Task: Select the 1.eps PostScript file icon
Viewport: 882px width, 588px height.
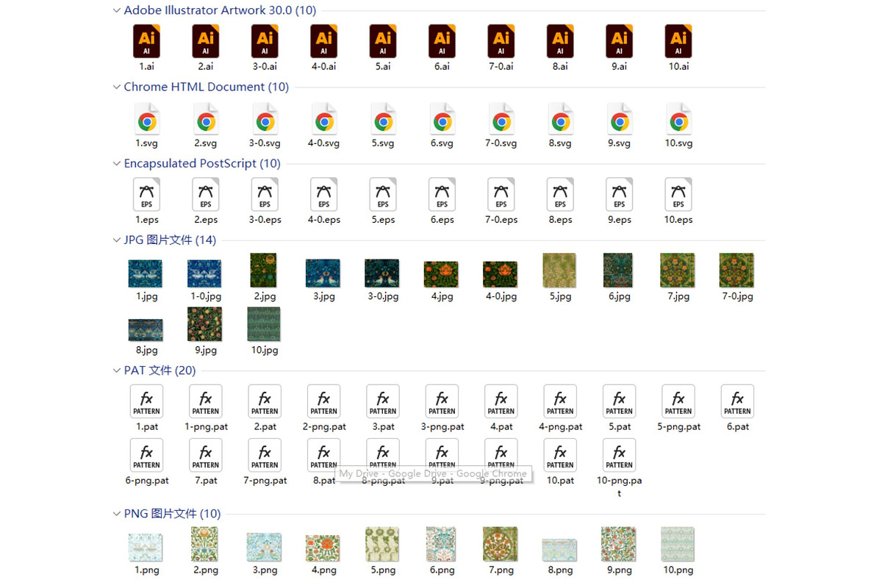Action: pos(146,195)
